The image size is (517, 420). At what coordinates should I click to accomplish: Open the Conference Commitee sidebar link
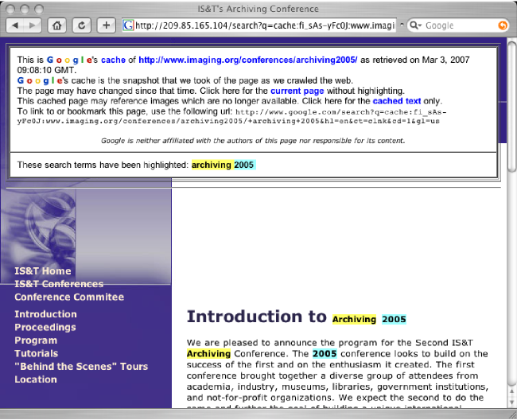[x=69, y=297]
